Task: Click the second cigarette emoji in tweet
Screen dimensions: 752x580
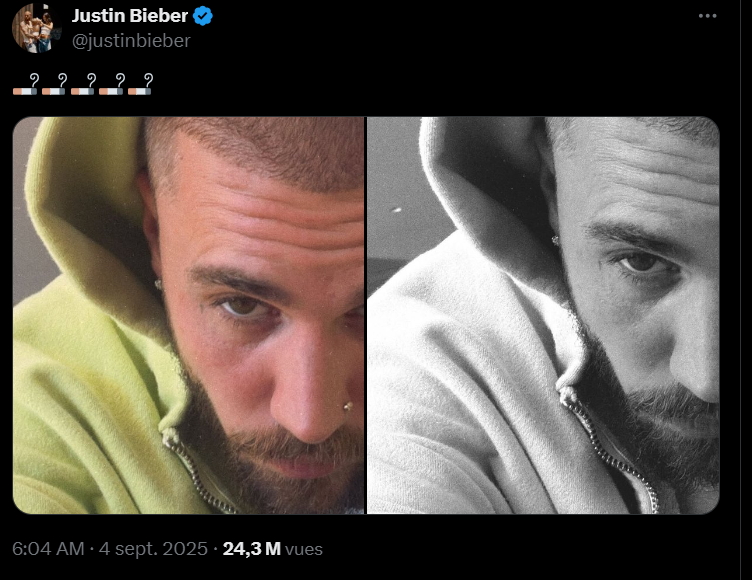Action: [x=54, y=83]
